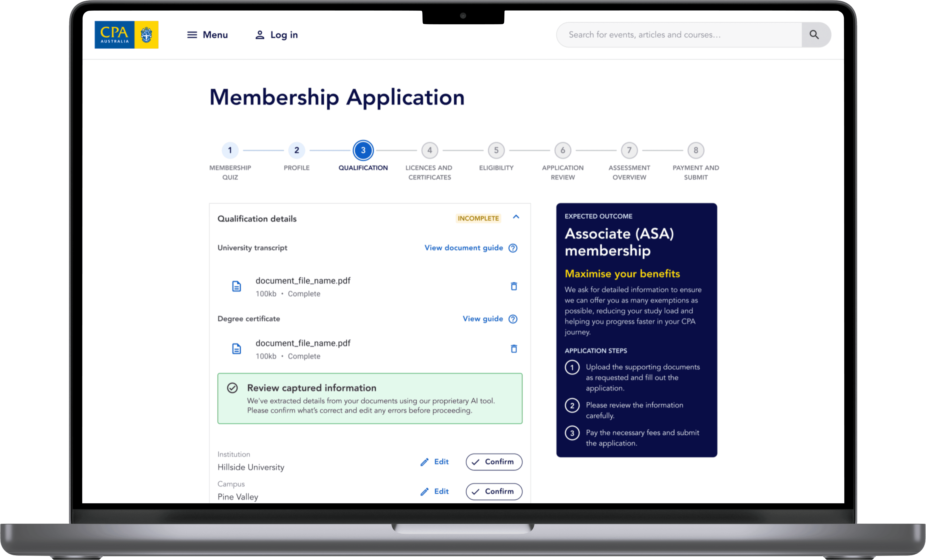
Task: Click the CPA Australia logo
Action: pos(126,35)
